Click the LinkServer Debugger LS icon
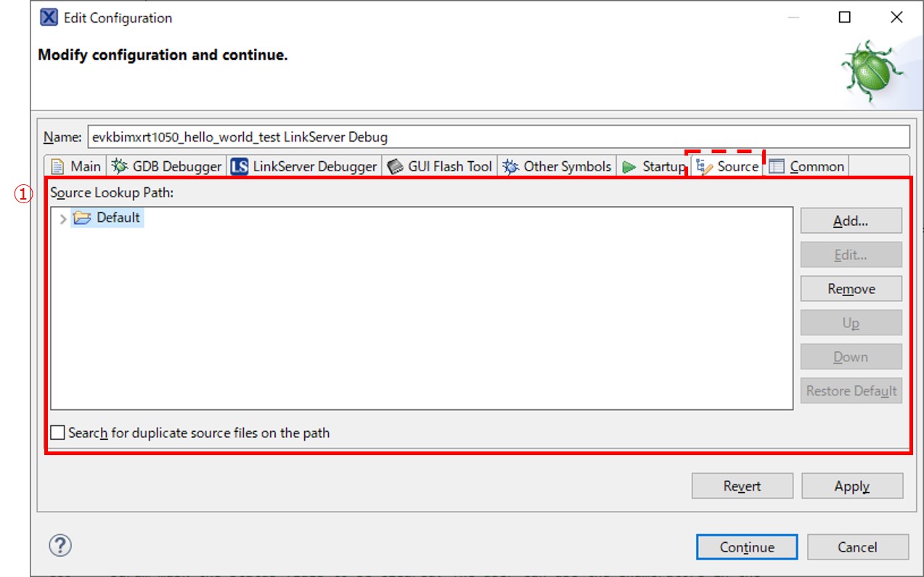This screenshot has height=577, width=924. coord(240,166)
